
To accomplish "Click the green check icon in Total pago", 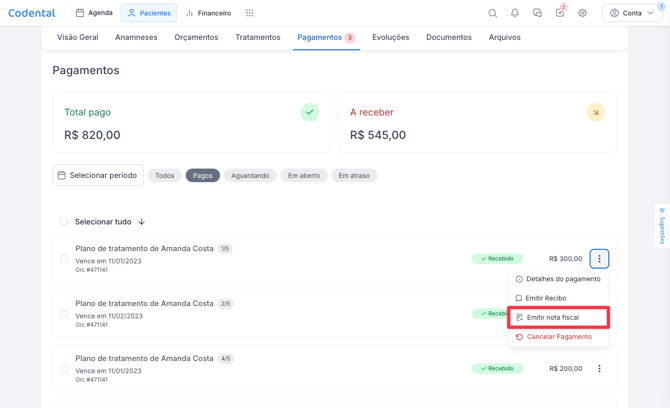I will 309,112.
